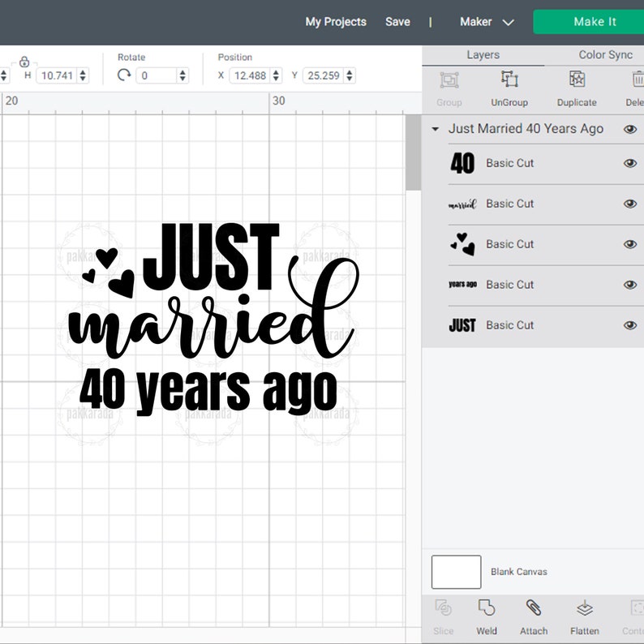Select the hearts layer thumbnail
This screenshot has height=644, width=644.
[462, 244]
